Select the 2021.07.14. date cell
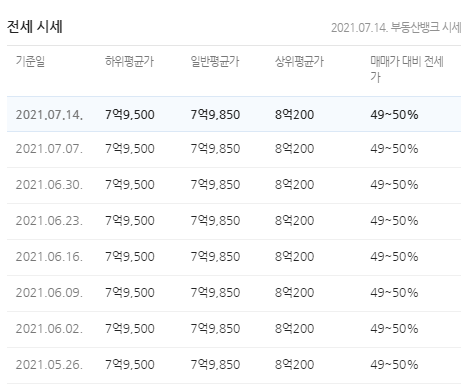Viewport: 467px width, 387px height. pos(49,115)
